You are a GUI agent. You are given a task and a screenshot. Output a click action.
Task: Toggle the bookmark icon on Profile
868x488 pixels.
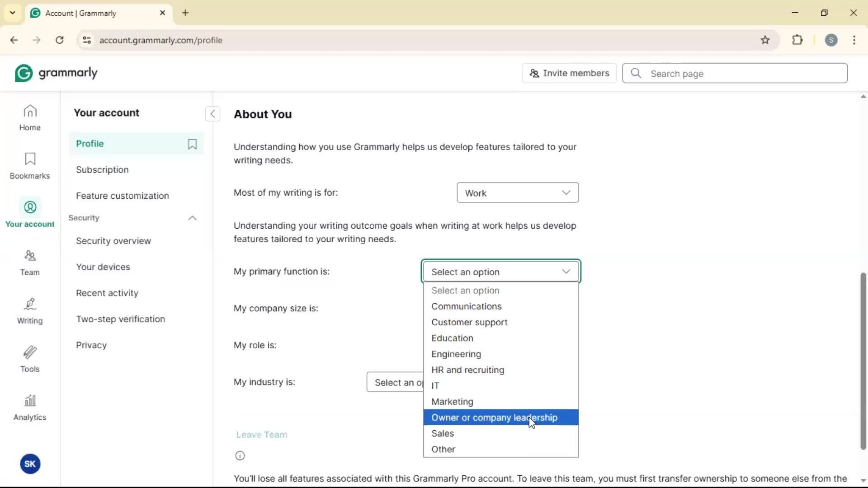[x=192, y=144]
